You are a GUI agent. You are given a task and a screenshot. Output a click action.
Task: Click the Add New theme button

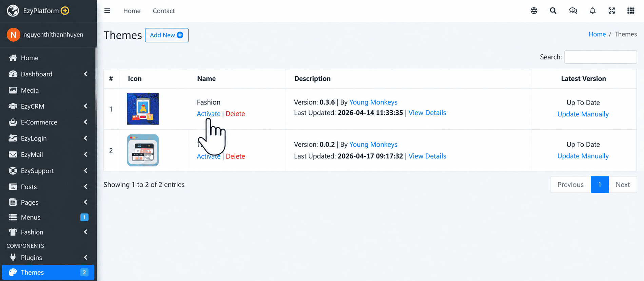point(167,35)
